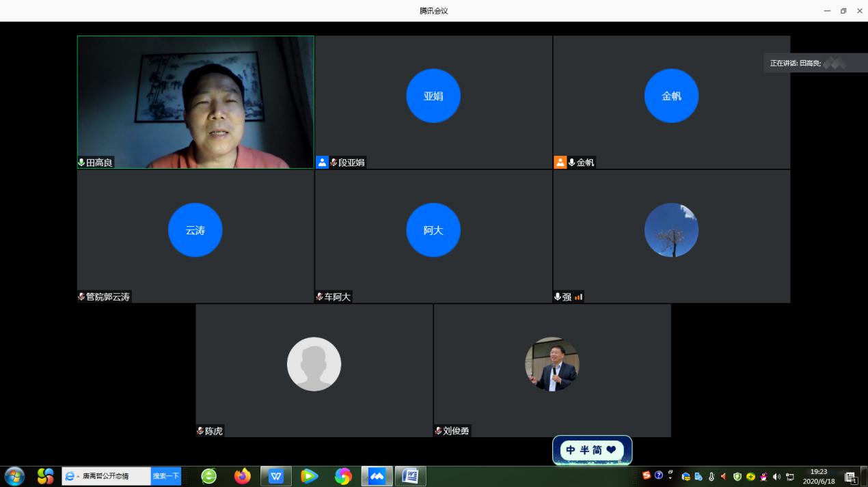The width and height of the screenshot is (868, 487).
Task: Click the muted mic icon beside 刘俊勇
Action: coord(438,431)
